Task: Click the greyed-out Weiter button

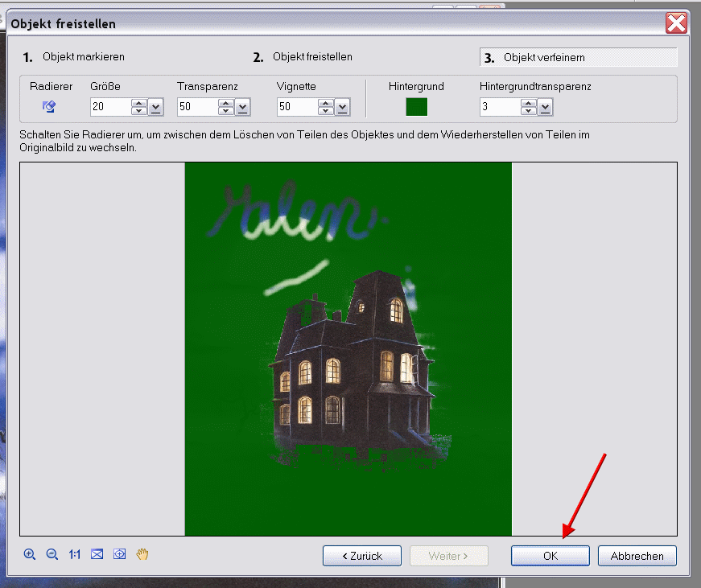Action: coord(449,556)
